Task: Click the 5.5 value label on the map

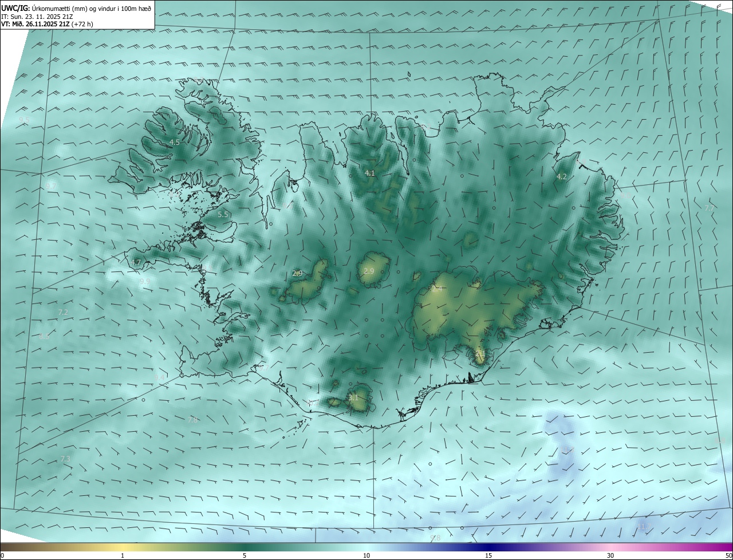Action: coord(223,214)
